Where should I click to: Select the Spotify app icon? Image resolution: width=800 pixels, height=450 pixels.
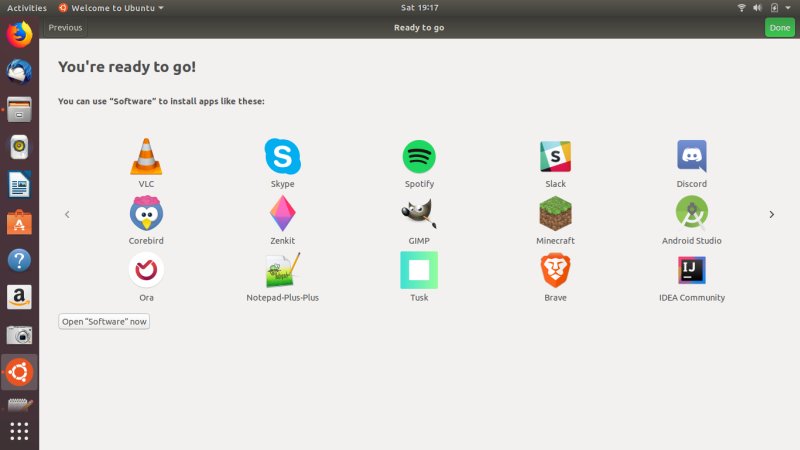[419, 157]
